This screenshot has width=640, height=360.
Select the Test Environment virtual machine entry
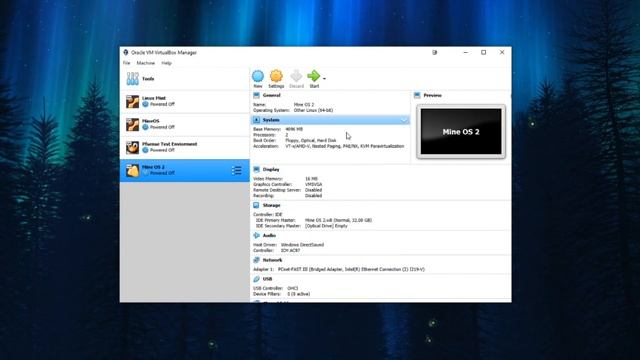(x=184, y=147)
